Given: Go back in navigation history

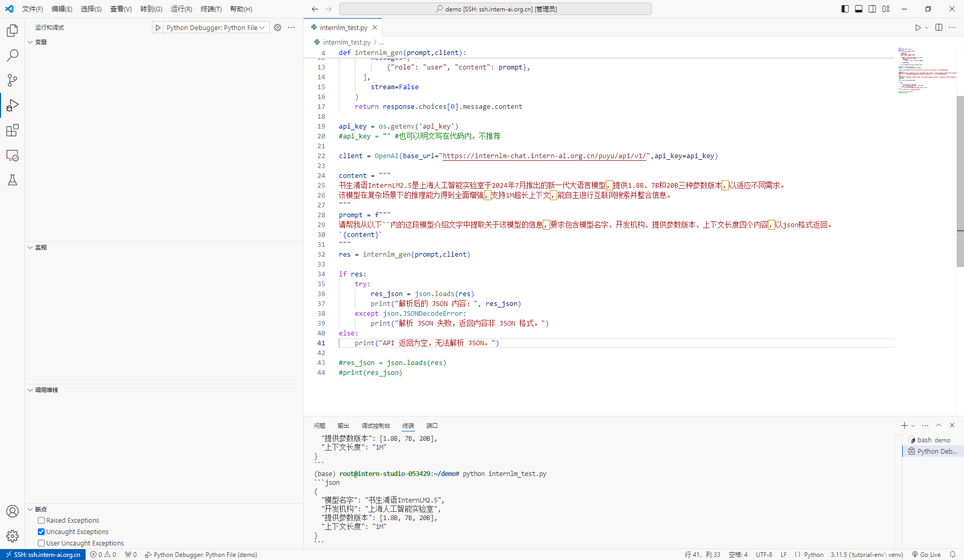Looking at the screenshot, I should (x=315, y=9).
